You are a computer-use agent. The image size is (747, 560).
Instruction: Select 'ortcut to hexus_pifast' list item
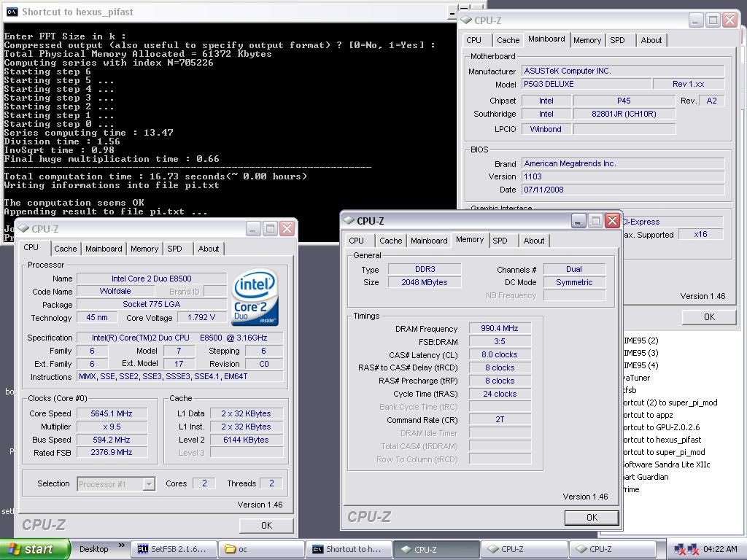[662, 440]
